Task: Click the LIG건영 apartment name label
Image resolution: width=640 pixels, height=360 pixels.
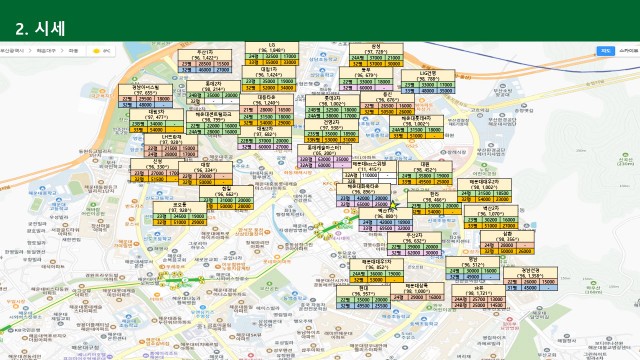Action: [x=428, y=73]
